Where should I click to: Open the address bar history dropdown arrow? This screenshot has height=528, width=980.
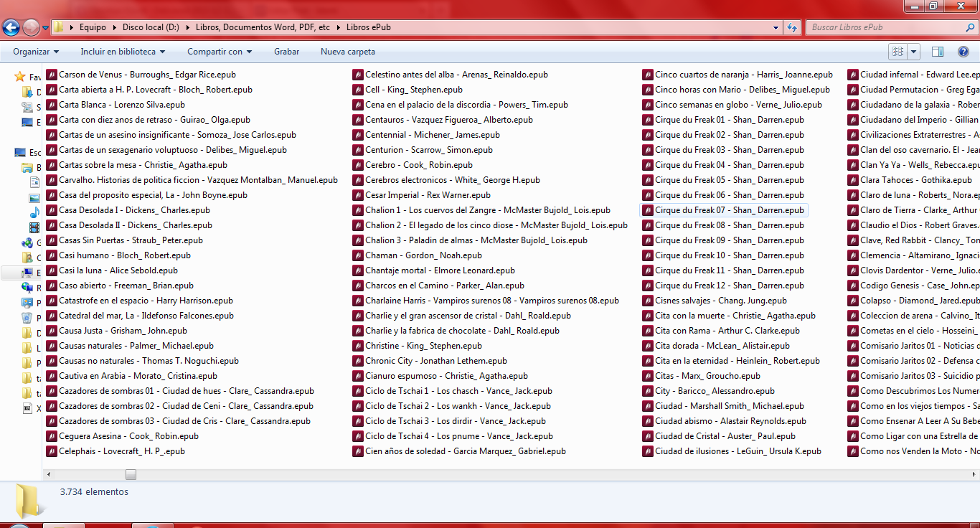coord(776,27)
